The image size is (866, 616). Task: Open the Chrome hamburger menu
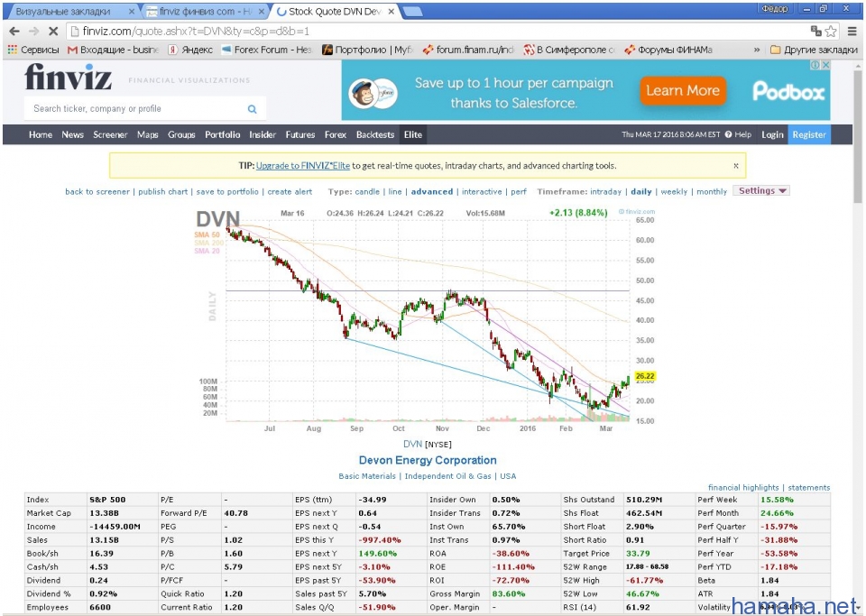[x=852, y=32]
